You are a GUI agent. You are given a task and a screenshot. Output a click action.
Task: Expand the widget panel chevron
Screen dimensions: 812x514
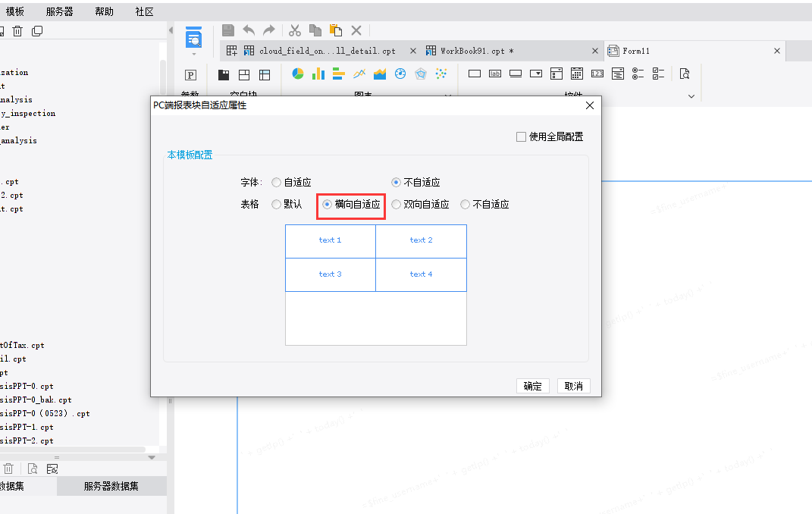coord(691,96)
